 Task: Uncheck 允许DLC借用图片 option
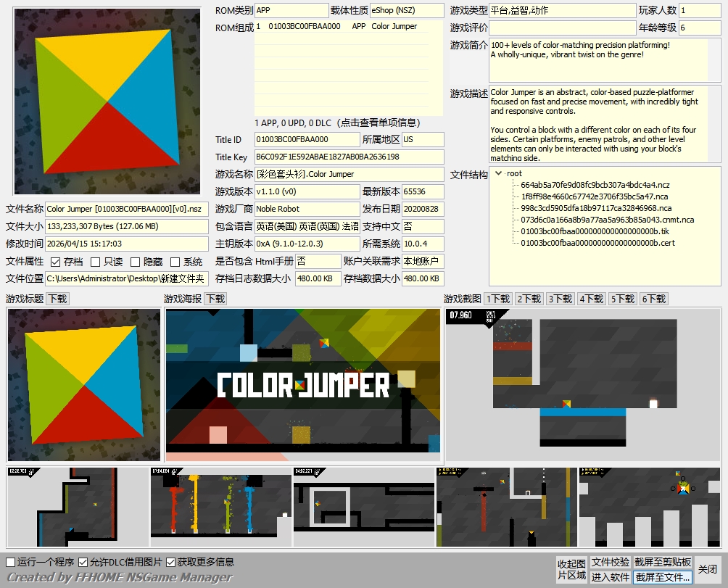83,562
